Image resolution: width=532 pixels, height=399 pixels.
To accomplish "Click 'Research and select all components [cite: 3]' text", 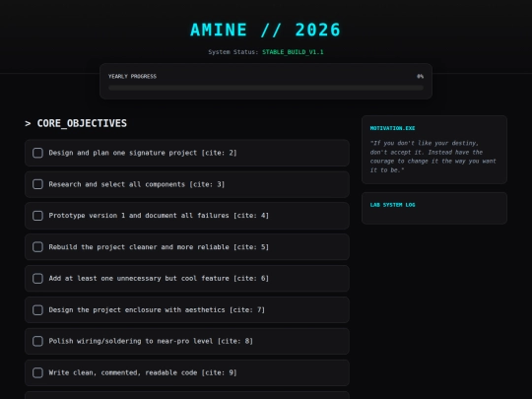I will click(x=137, y=184).
